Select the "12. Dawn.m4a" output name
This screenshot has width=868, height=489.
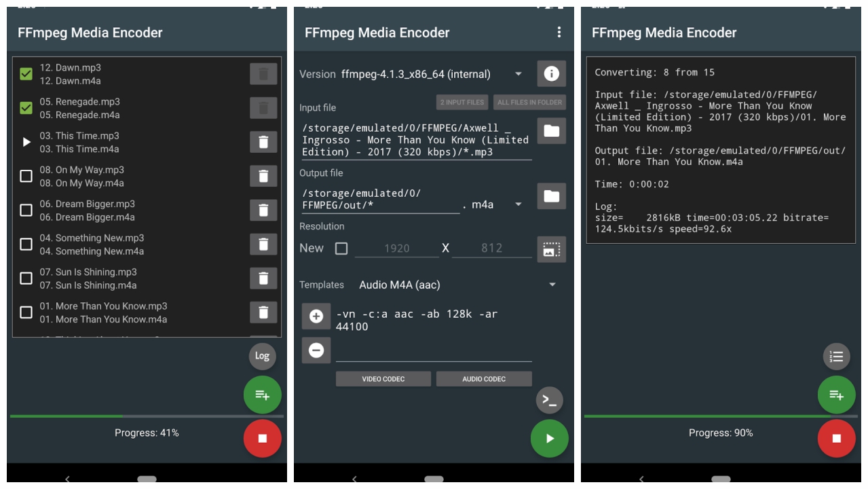coord(70,81)
